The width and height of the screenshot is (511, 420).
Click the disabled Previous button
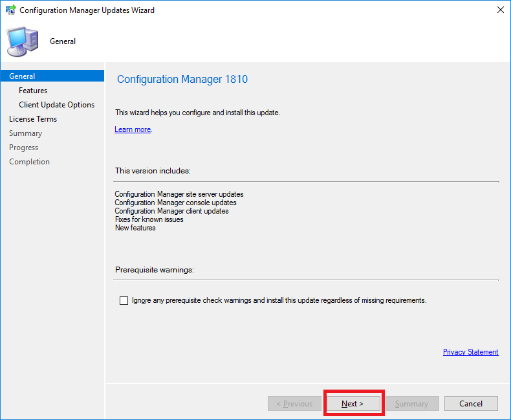294,403
